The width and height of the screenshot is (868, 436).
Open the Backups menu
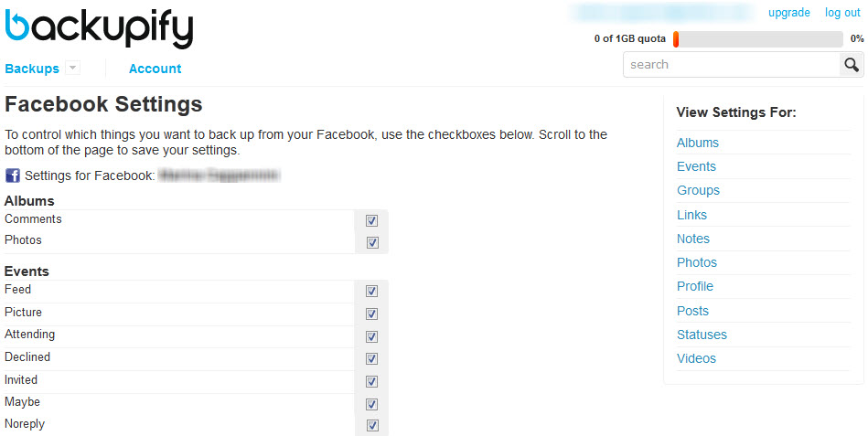pos(32,69)
